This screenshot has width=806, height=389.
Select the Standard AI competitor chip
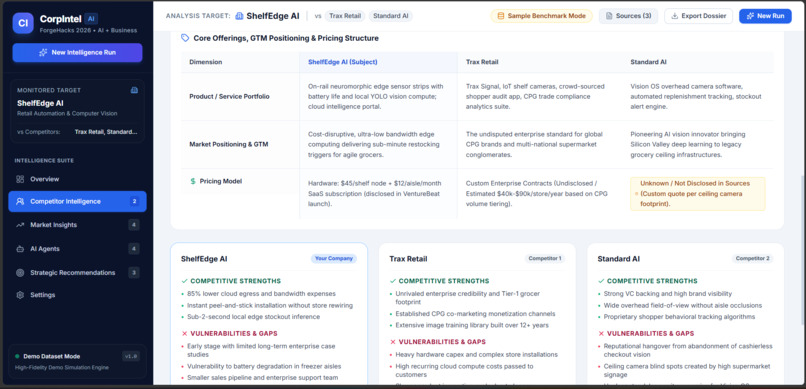(x=391, y=16)
